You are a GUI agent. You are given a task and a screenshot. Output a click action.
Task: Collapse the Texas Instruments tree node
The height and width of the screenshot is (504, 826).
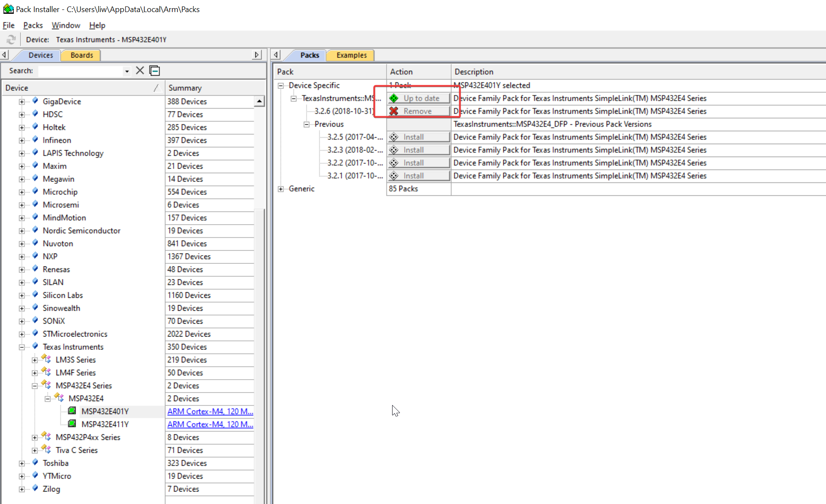pos(22,347)
